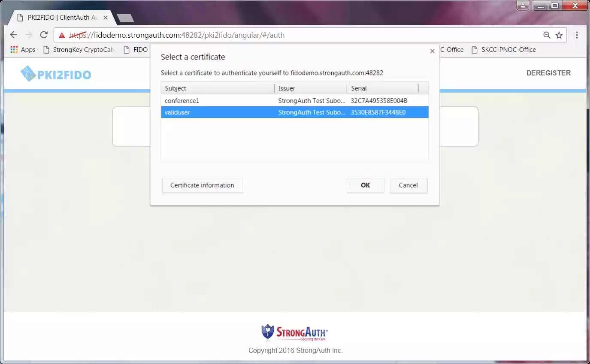Screen dimensions: 590x364
Task: Click the red security warning icon
Action: click(x=61, y=35)
